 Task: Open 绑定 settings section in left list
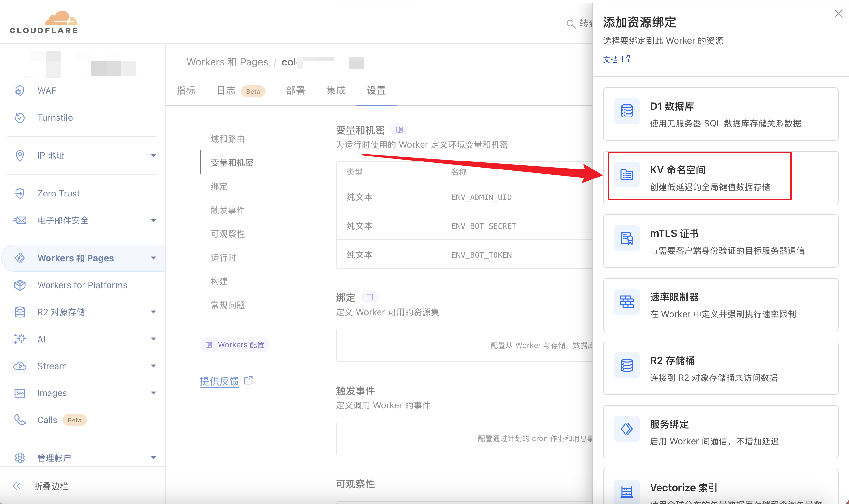point(219,187)
